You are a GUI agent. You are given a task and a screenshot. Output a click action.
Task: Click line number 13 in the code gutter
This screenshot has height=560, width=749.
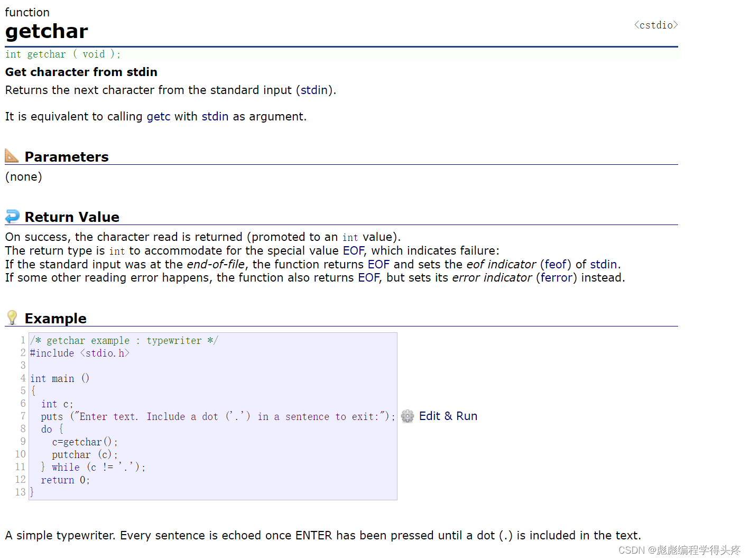[20, 492]
